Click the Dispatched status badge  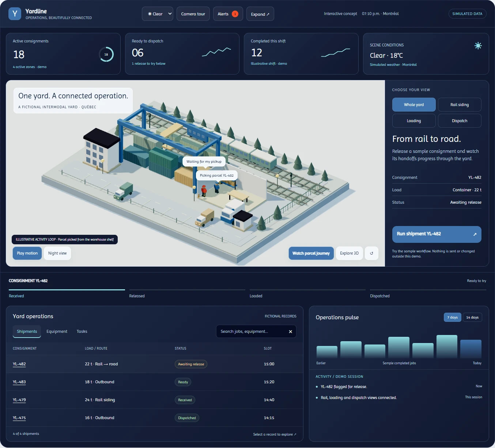[x=187, y=418]
